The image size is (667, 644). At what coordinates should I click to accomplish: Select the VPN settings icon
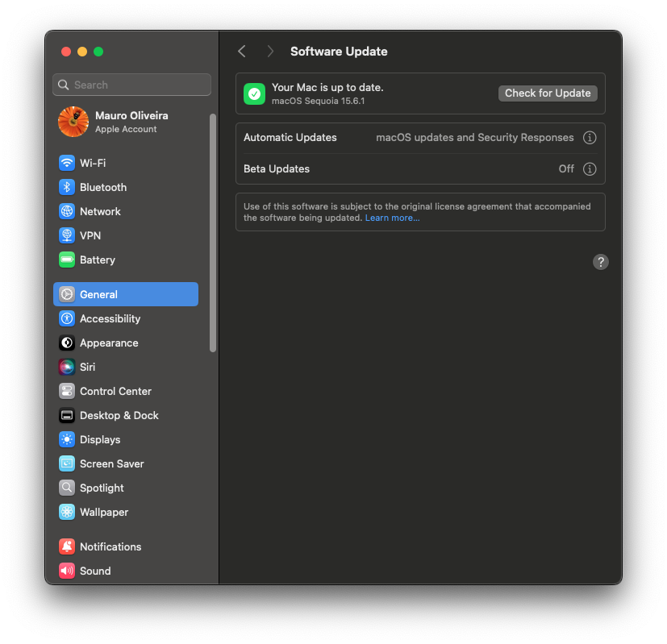point(66,235)
